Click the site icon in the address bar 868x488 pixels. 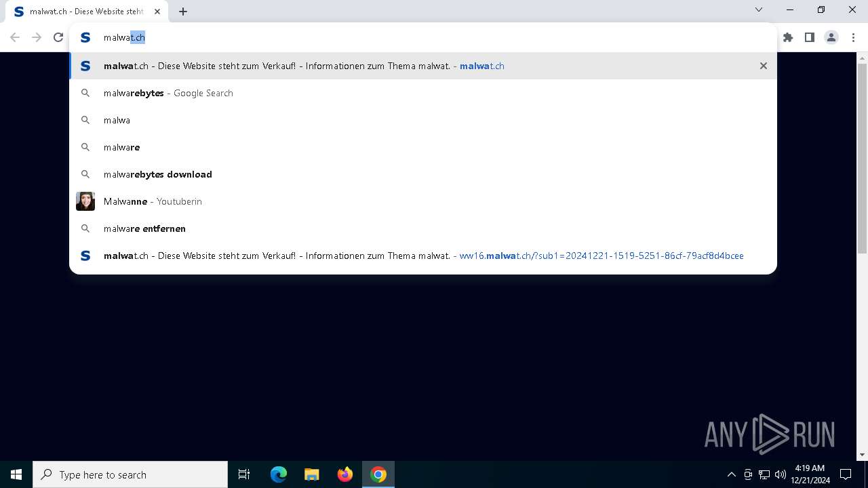point(85,37)
